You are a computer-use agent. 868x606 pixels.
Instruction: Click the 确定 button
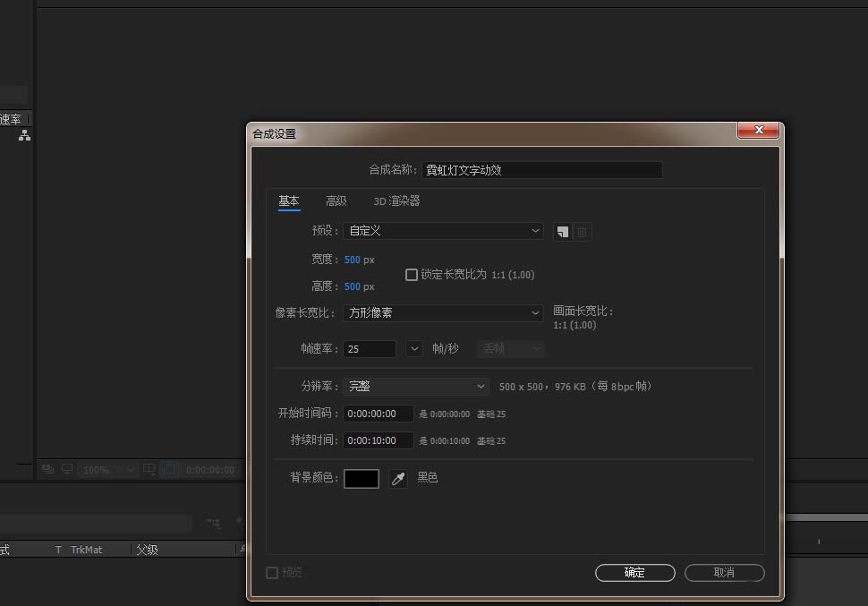pyautogui.click(x=634, y=573)
